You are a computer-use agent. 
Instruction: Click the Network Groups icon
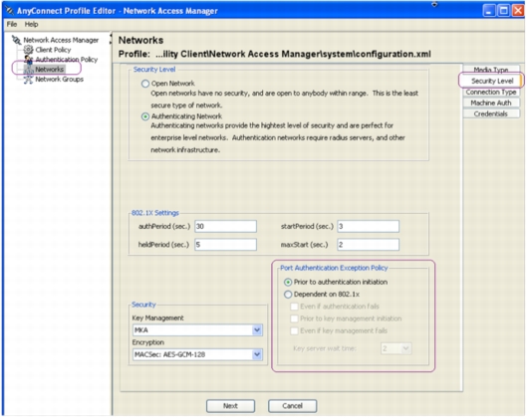[x=28, y=80]
